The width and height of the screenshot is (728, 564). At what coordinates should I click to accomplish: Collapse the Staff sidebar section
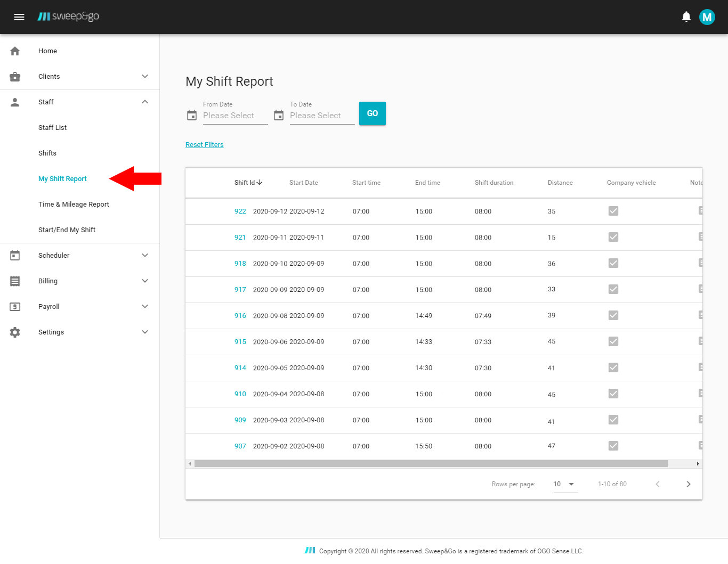tap(145, 102)
